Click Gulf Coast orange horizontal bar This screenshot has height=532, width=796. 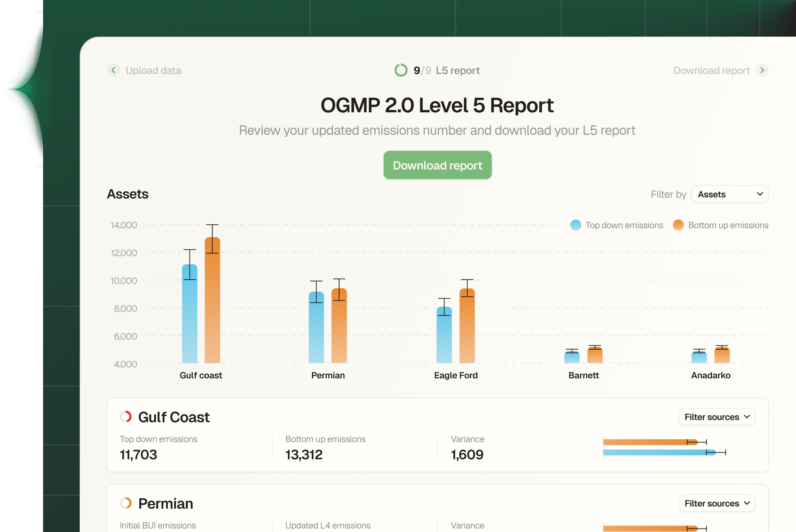click(650, 442)
